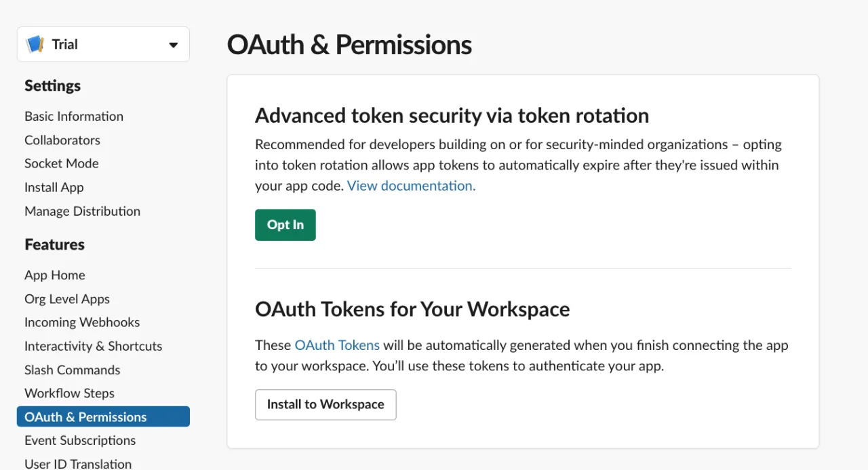The image size is (868, 470).
Task: Open Interactivity & Shortcuts page
Action: click(x=94, y=346)
